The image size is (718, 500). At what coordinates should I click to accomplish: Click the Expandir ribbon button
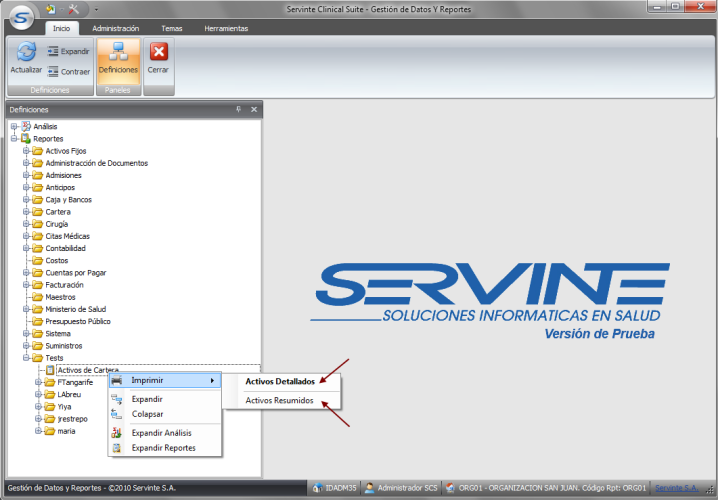[x=68, y=51]
